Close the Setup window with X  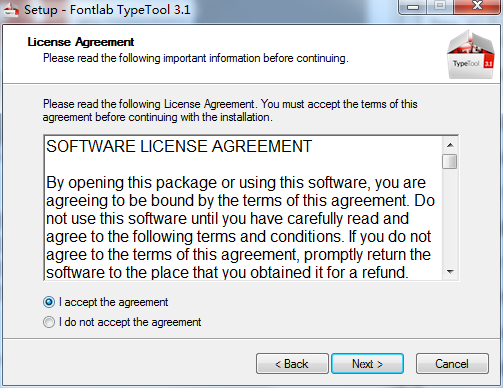(x=477, y=7)
